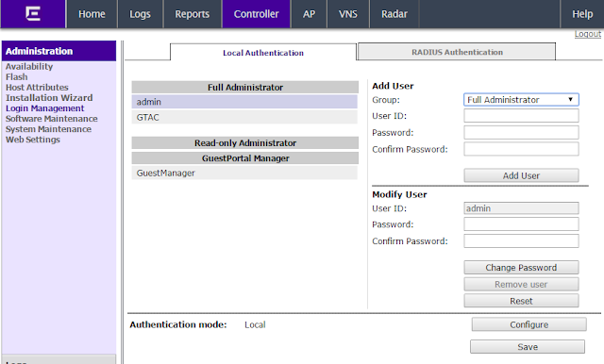The image size is (604, 364).
Task: Open Software Maintenance in the sidebar
Action: click(52, 119)
